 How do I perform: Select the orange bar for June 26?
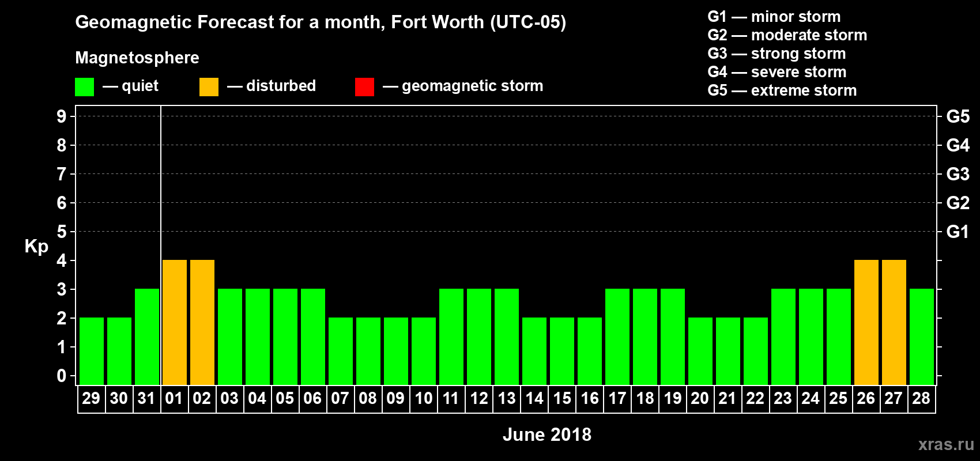(x=866, y=322)
